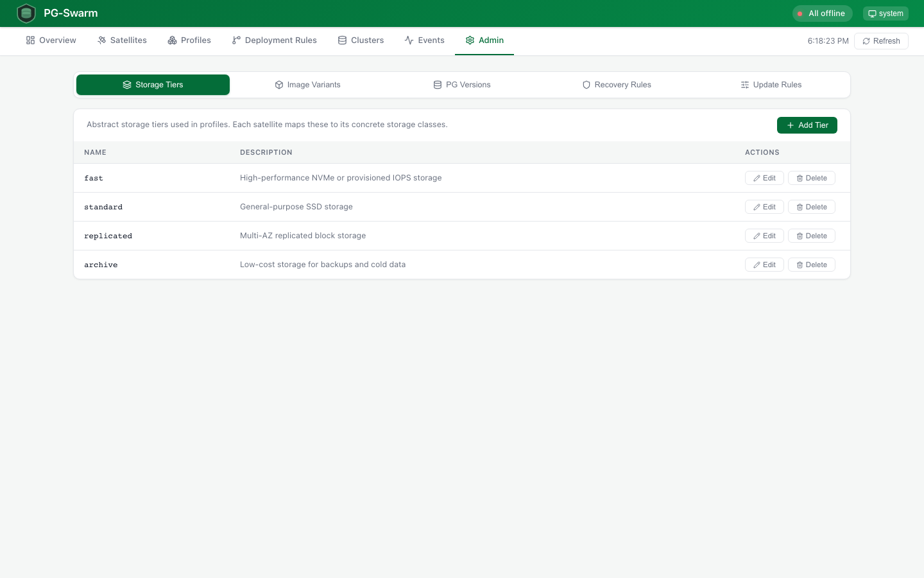Click the Deployment Rules branch icon
The height and width of the screenshot is (578, 924).
[236, 40]
